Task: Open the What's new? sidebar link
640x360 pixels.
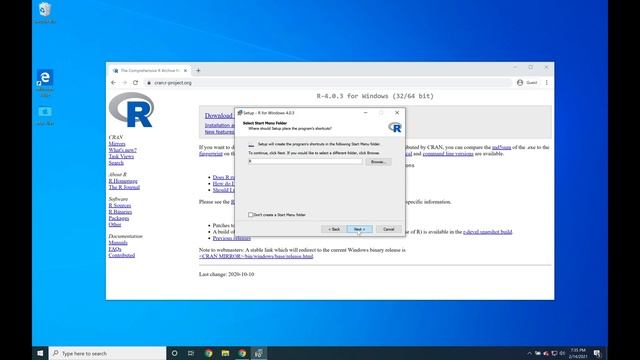Action: pyautogui.click(x=122, y=150)
